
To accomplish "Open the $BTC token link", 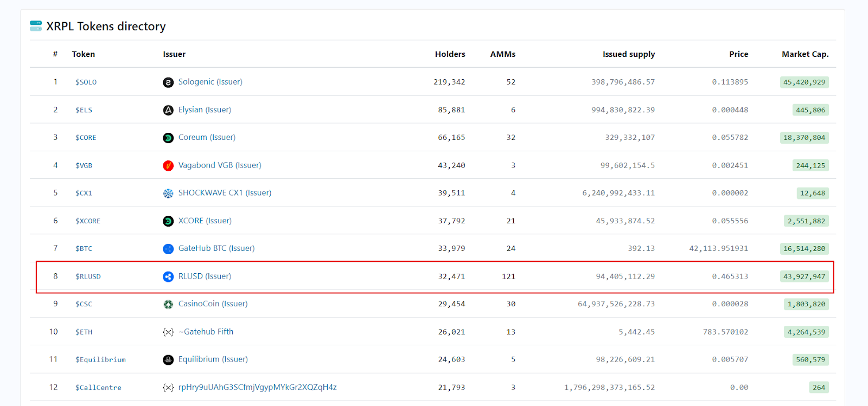I will coord(84,249).
